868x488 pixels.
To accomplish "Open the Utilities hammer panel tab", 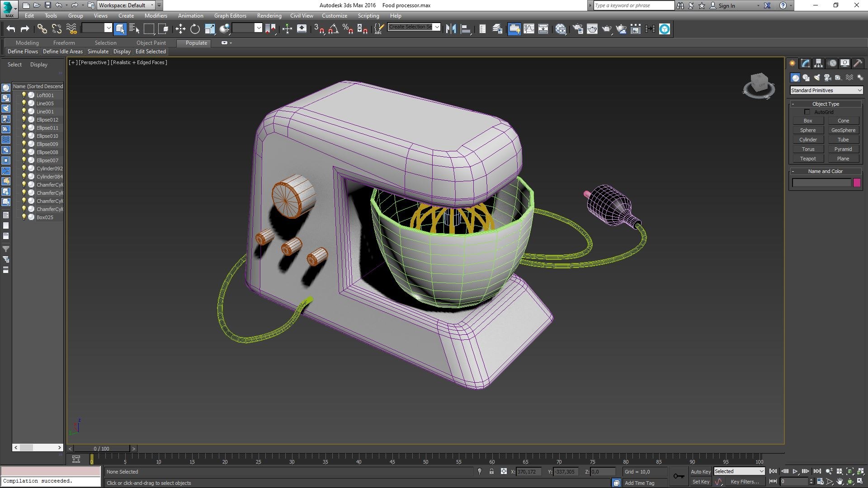I will click(858, 63).
